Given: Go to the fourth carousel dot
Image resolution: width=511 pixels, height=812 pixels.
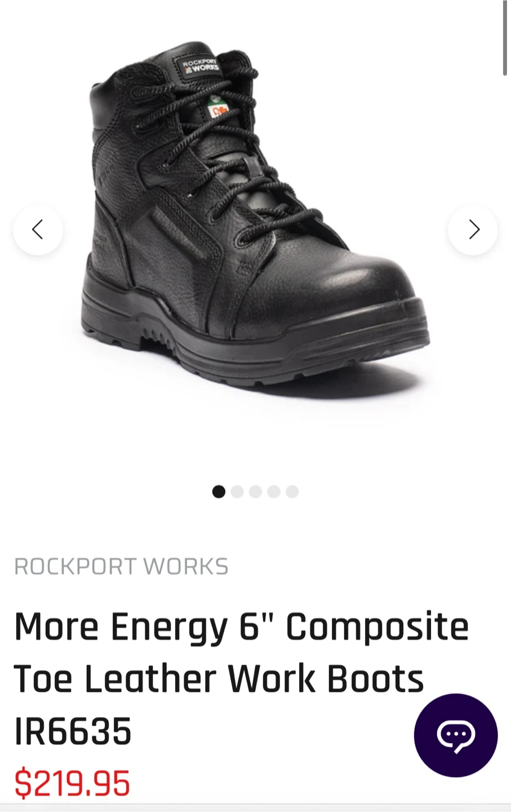Looking at the screenshot, I should click(274, 492).
